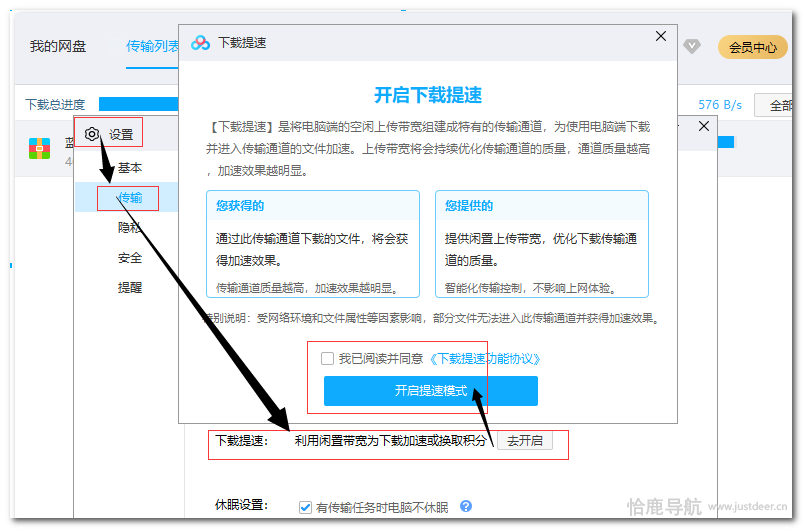The width and height of the screenshot is (803, 529).
Task: Select 安全 in settings sidebar
Action: point(130,258)
